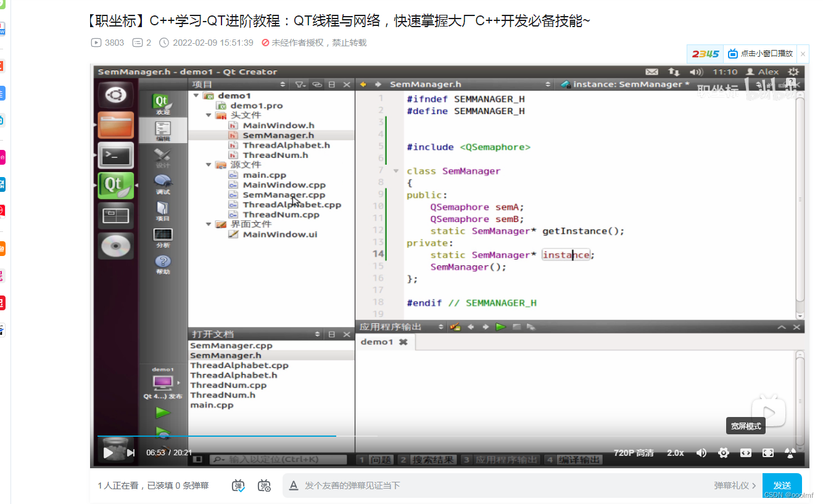Collapse the demo1 project tree node
Viewport: 823px width, 504px height.
(x=196, y=96)
